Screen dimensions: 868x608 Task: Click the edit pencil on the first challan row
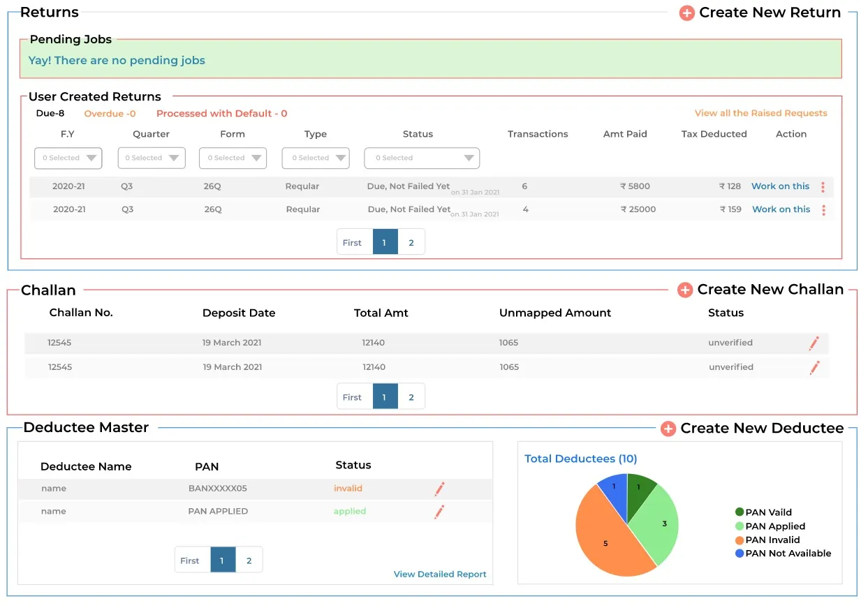coord(814,343)
